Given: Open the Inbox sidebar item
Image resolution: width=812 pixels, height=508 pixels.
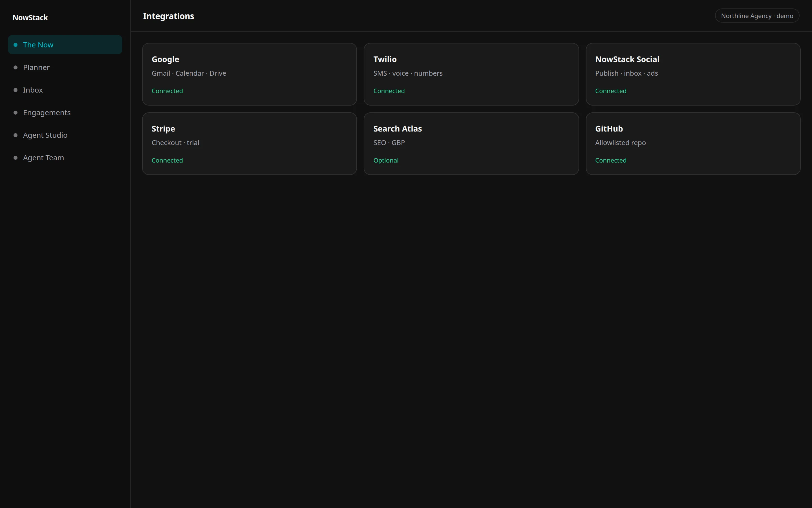Looking at the screenshot, I should (x=65, y=90).
